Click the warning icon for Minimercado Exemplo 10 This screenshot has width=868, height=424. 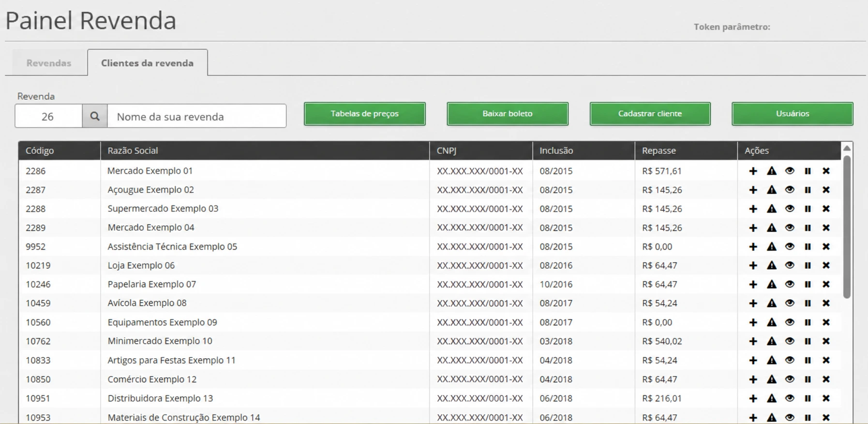[x=772, y=341]
